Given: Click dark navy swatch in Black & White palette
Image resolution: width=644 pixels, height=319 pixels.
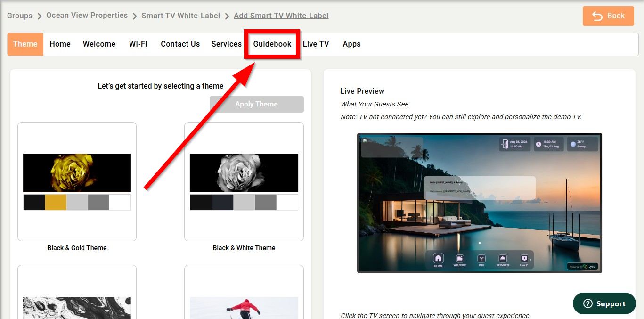Looking at the screenshot, I should coord(222,202).
